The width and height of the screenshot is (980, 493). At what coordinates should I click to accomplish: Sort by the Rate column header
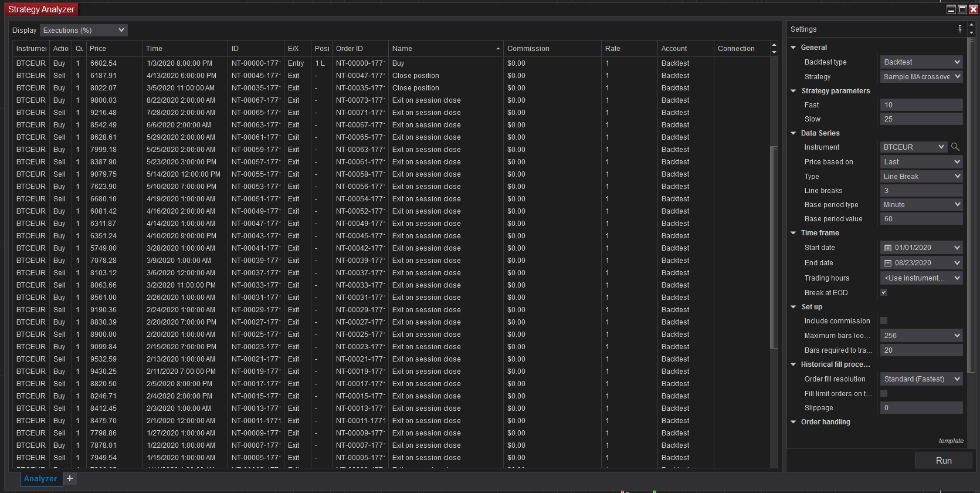629,49
